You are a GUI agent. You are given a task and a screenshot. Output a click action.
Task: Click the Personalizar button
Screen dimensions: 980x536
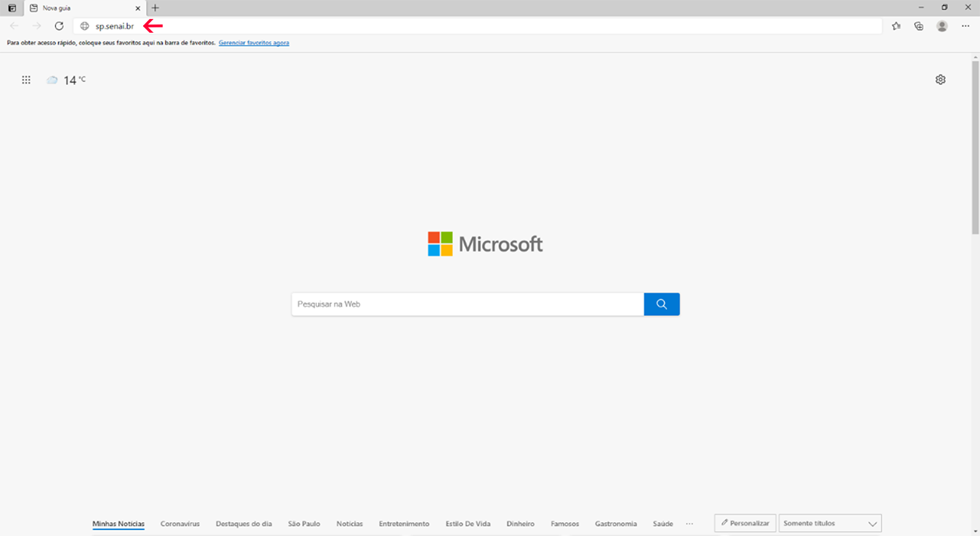(745, 523)
